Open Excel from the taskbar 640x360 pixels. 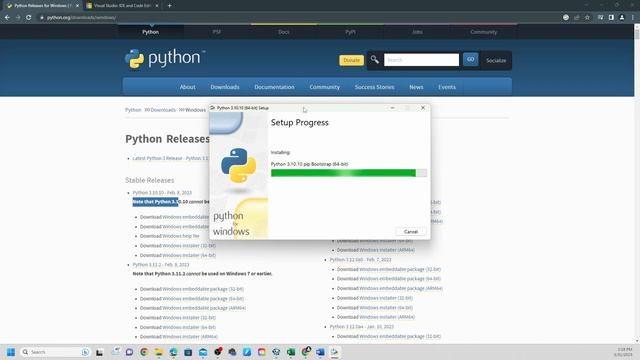[291, 352]
